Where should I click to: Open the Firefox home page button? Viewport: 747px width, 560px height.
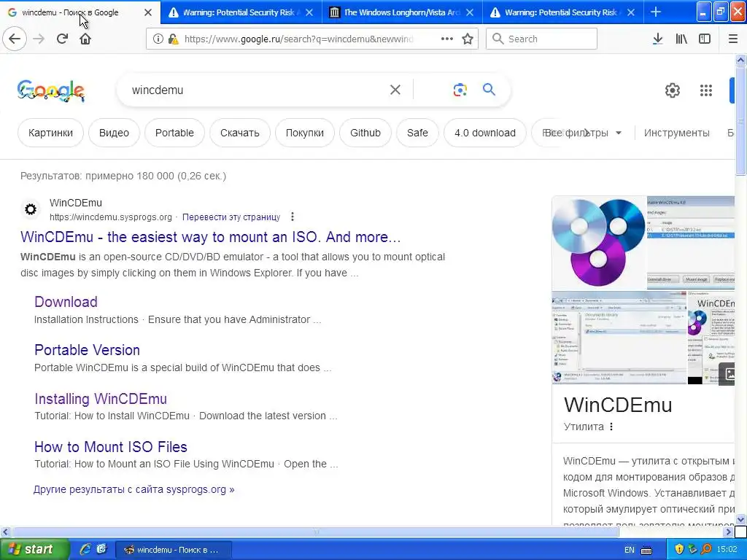[x=85, y=39]
